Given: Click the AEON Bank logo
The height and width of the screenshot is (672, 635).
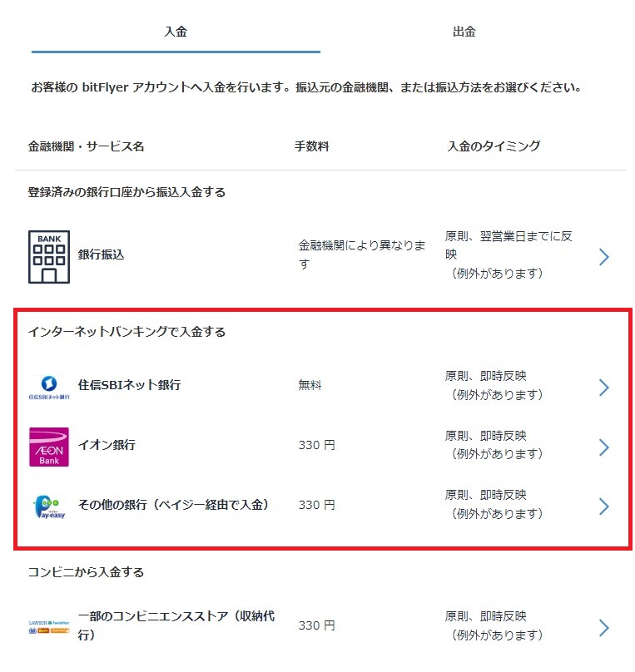Looking at the screenshot, I should (49, 447).
